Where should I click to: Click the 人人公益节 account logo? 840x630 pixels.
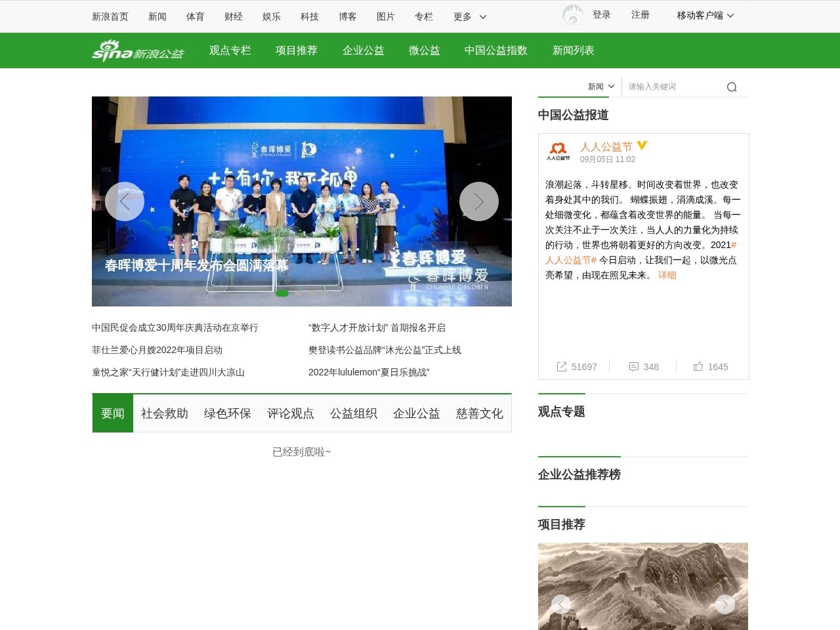point(558,150)
